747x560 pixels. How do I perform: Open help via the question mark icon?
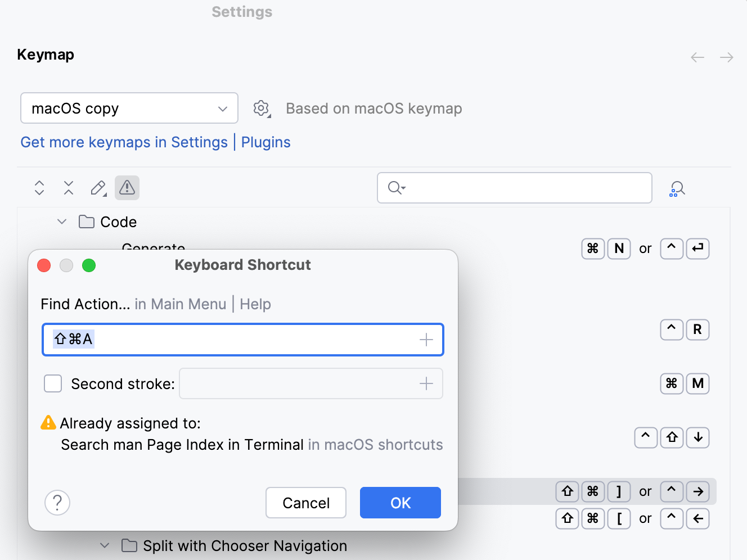pos(57,503)
